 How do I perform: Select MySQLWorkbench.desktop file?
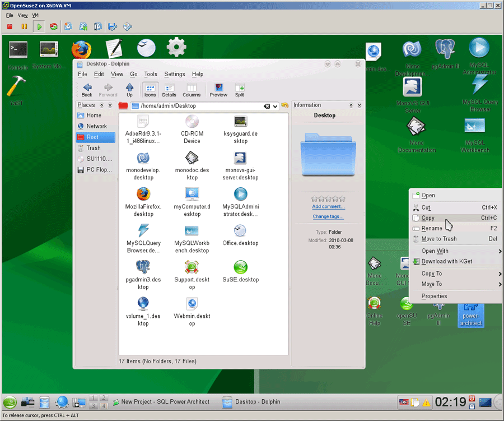[x=192, y=238]
